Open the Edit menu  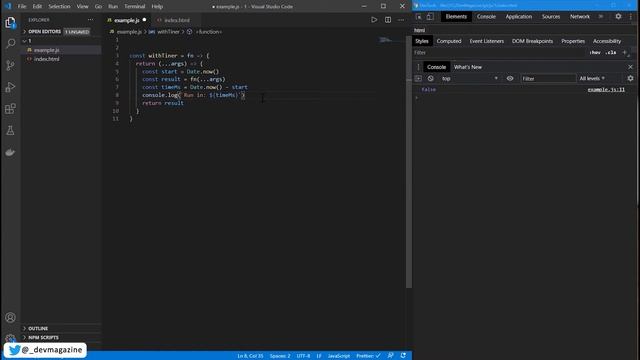coord(37,7)
